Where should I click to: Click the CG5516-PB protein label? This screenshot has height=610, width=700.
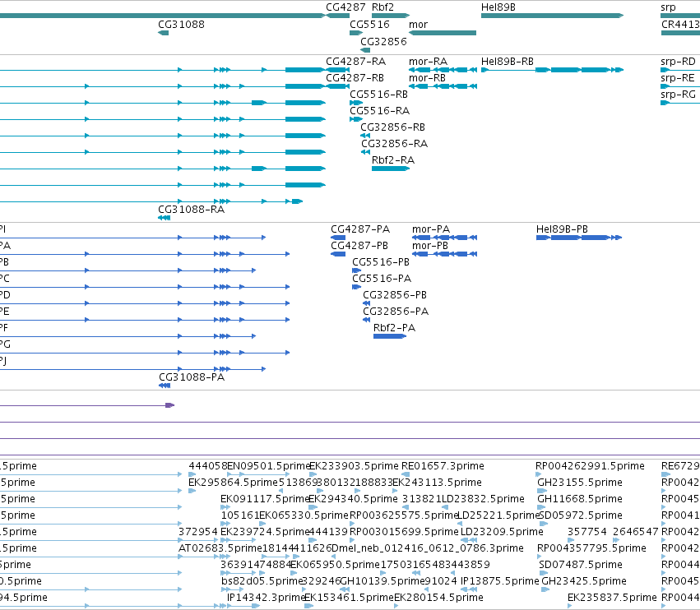point(380,262)
